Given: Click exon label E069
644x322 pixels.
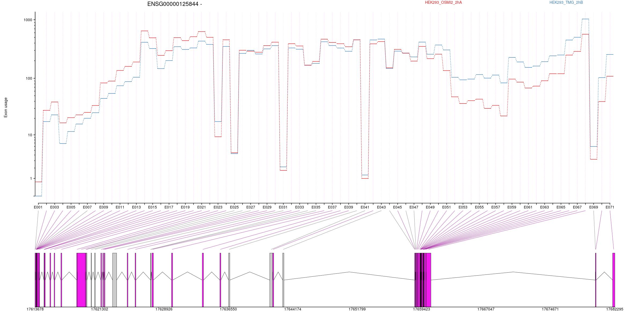Looking at the screenshot, I should 594,207.
